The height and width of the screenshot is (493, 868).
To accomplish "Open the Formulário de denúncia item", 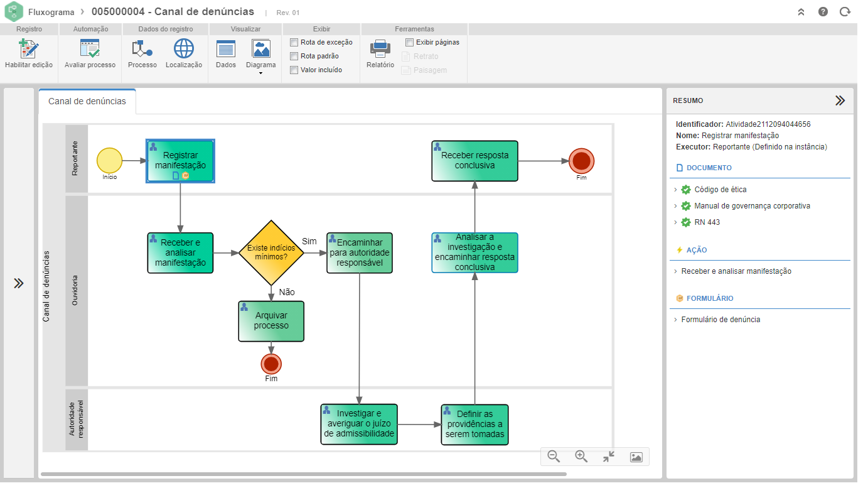I will coord(721,320).
